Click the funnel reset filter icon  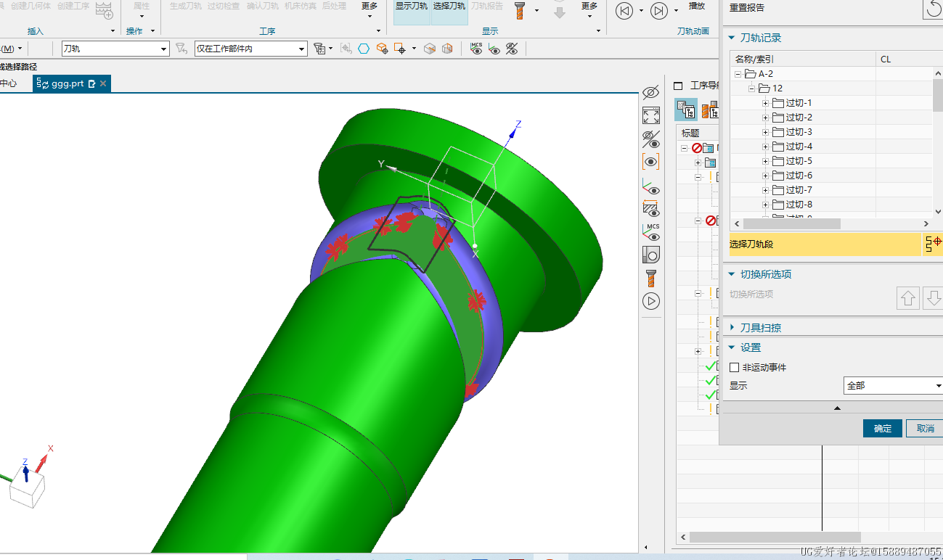(181, 49)
